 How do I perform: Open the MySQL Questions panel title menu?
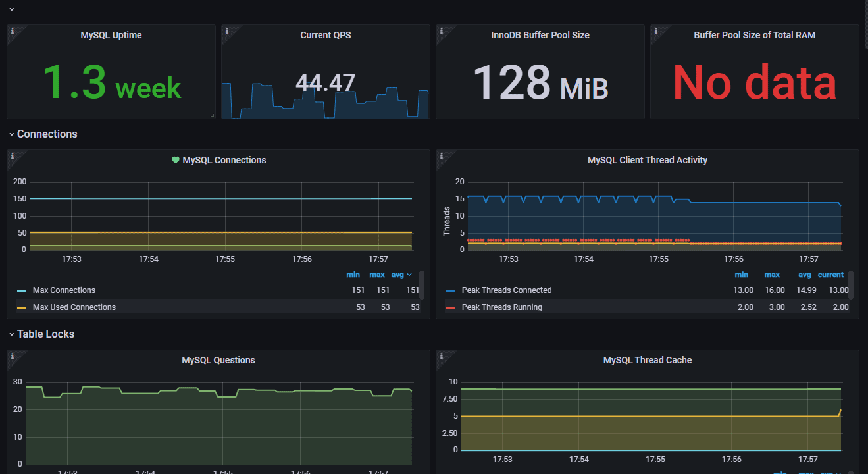[x=218, y=360]
